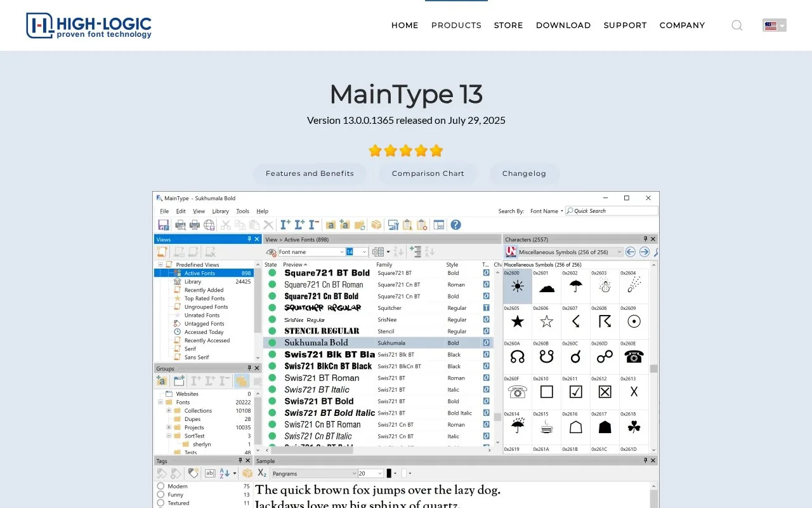
Task: Click the Changelog button
Action: pyautogui.click(x=524, y=173)
